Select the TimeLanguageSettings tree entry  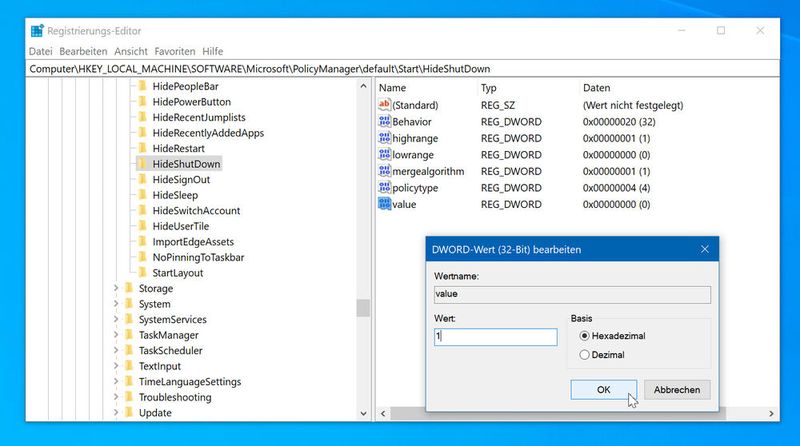pyautogui.click(x=190, y=382)
